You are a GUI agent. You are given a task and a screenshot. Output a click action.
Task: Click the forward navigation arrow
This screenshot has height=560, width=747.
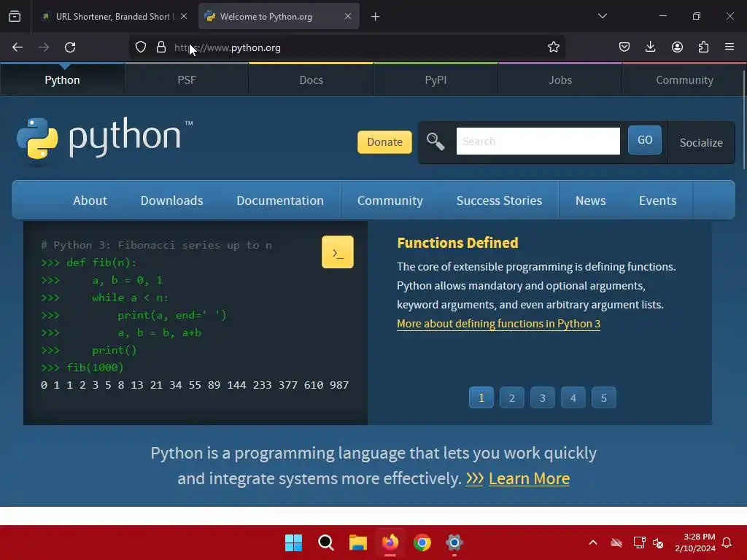coord(44,47)
